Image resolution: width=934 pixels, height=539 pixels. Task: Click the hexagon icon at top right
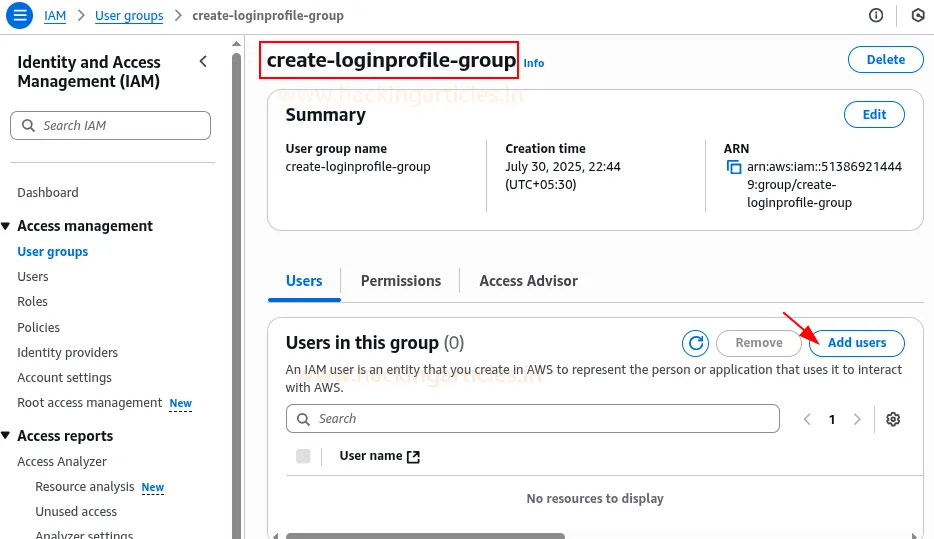(x=917, y=16)
